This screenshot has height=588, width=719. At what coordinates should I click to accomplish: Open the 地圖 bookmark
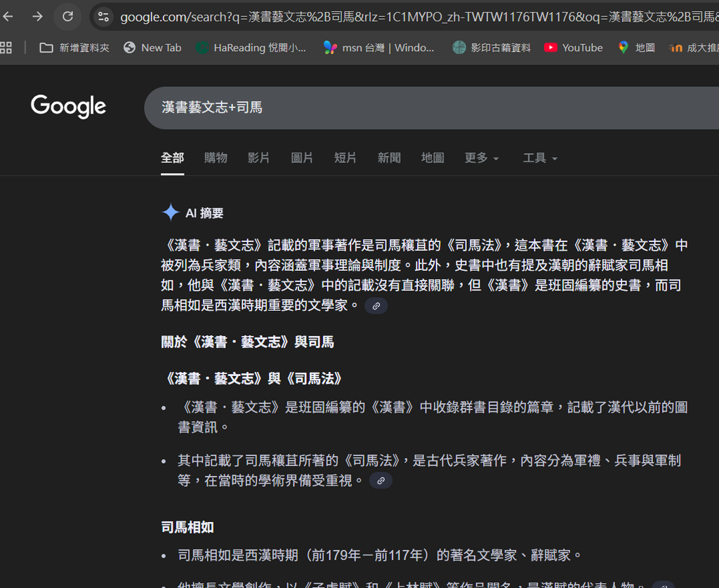[x=637, y=48]
